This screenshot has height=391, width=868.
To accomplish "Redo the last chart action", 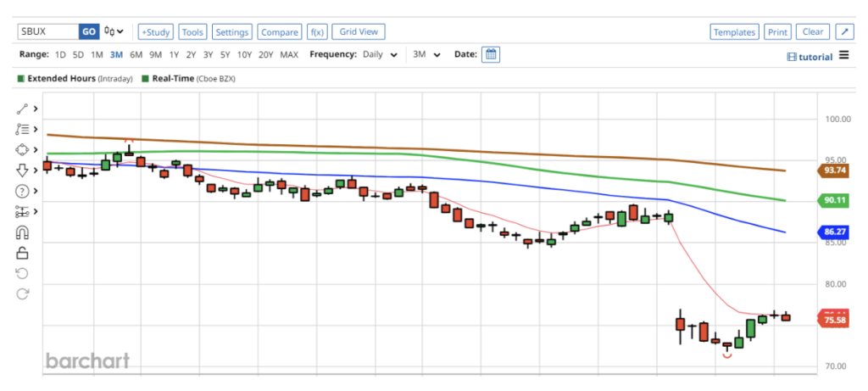I will (x=22, y=294).
